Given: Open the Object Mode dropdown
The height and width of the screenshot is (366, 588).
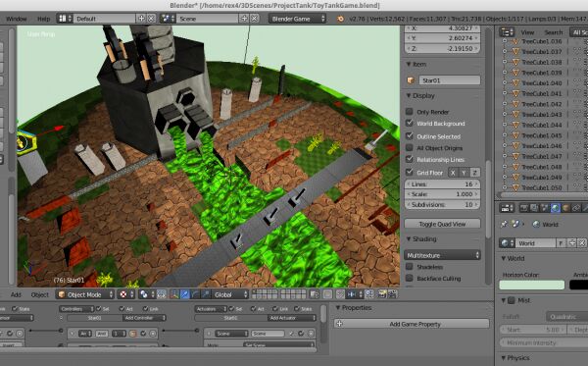Looking at the screenshot, I should pyautogui.click(x=85, y=294).
